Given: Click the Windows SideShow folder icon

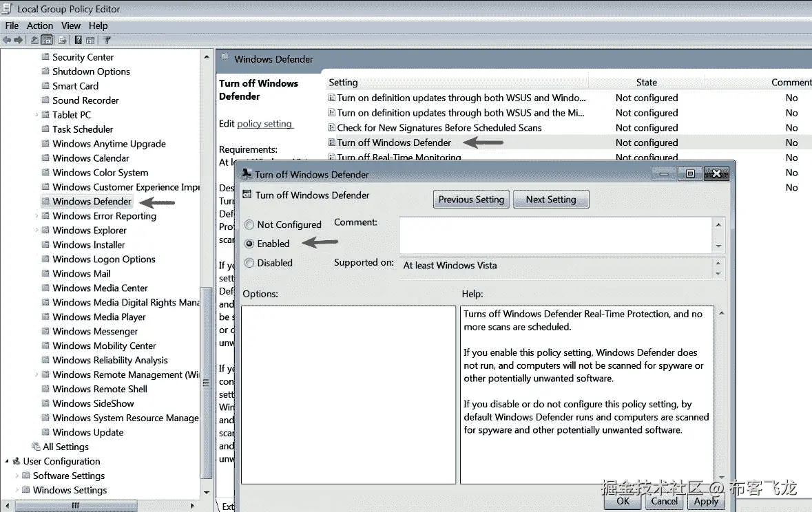Looking at the screenshot, I should pyautogui.click(x=45, y=403).
